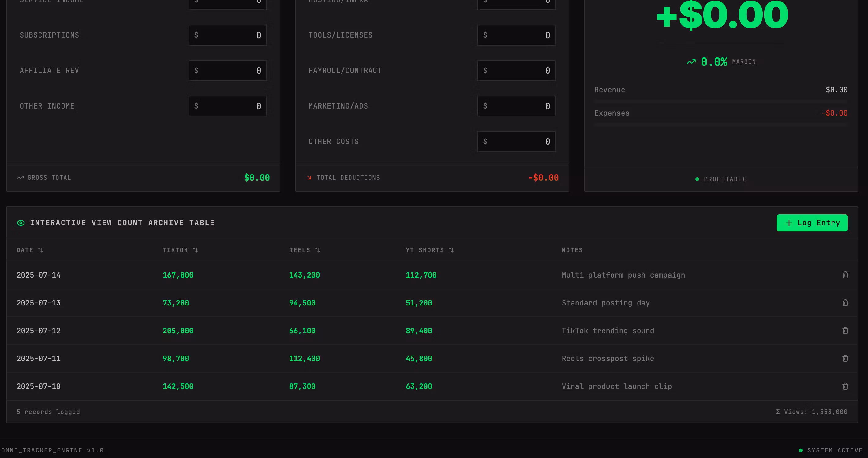Click TikTok value 98,700
Screen dimensions: 868x458
176,358
